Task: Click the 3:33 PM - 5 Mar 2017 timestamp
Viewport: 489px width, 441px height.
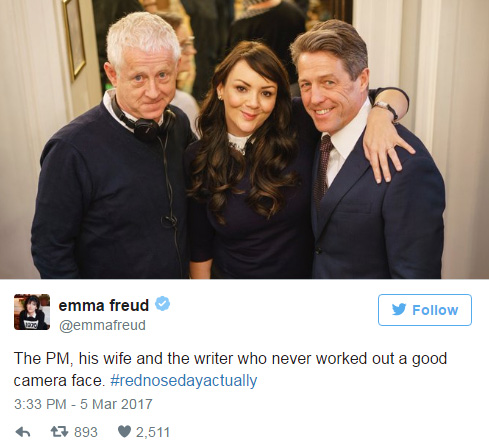Action: point(83,404)
